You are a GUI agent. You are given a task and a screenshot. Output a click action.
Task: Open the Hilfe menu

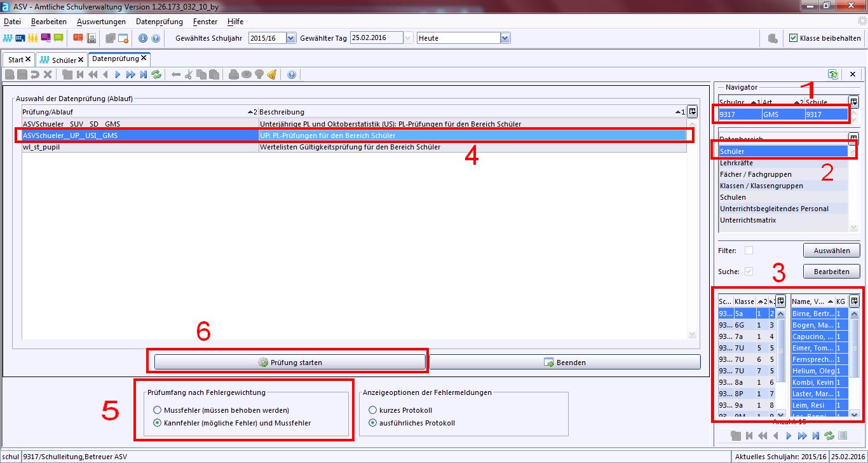pos(235,22)
